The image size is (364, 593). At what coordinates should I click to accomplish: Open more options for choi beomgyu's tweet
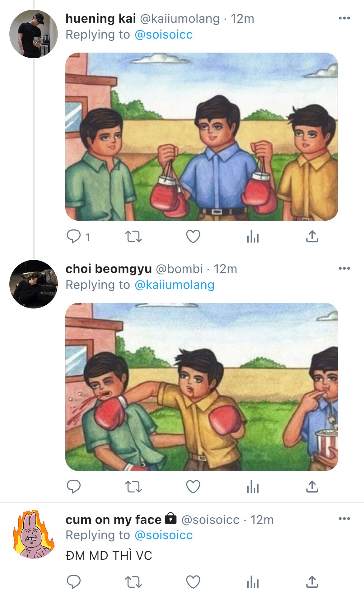pyautogui.click(x=344, y=269)
